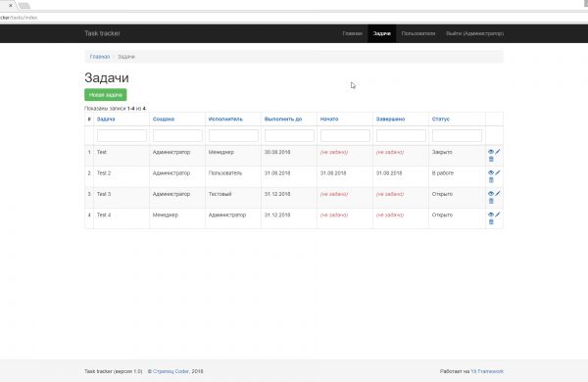Delete the Test task (row 1) trash icon
Screen dimensions: 588x382
point(491,159)
